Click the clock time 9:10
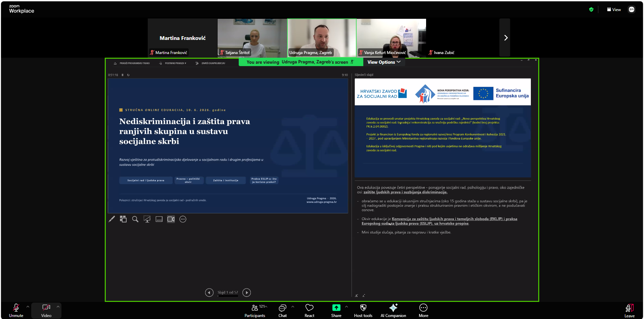 [344, 75]
